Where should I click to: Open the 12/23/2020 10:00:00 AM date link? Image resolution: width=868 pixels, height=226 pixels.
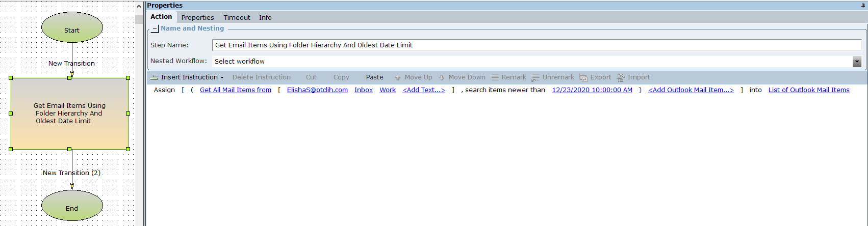(592, 90)
